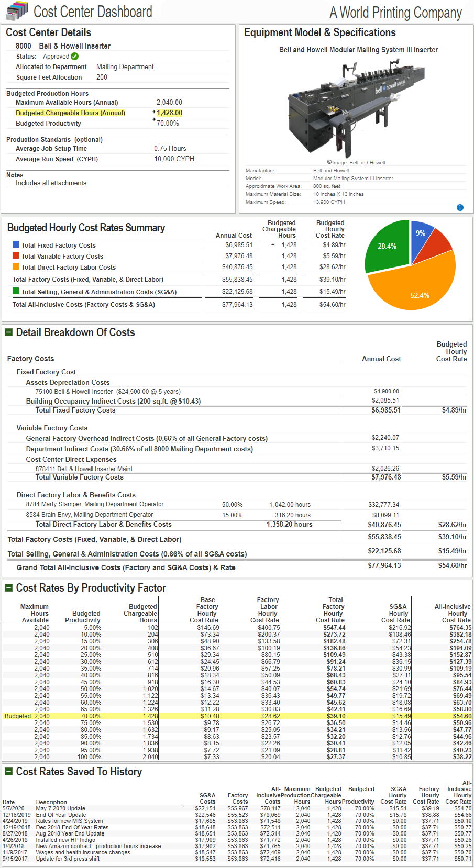The width and height of the screenshot is (474, 868).
Task: Open the blue info icon under equipment specifications
Action: pyautogui.click(x=460, y=208)
